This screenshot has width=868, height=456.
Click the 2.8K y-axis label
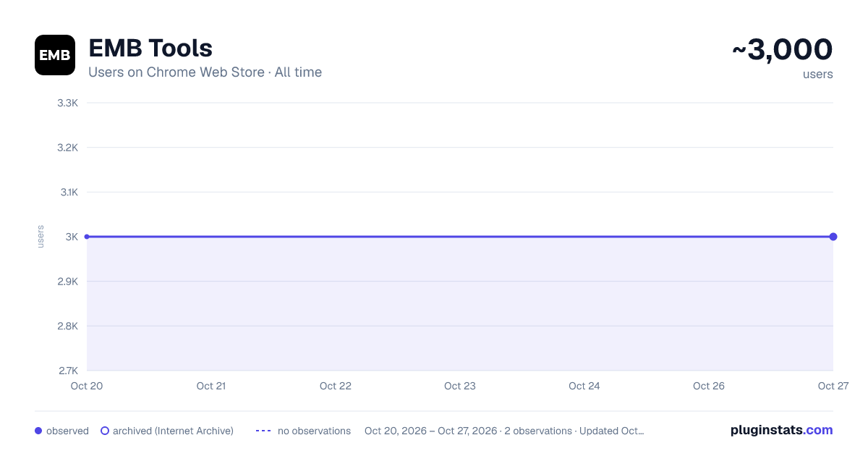tap(67, 326)
